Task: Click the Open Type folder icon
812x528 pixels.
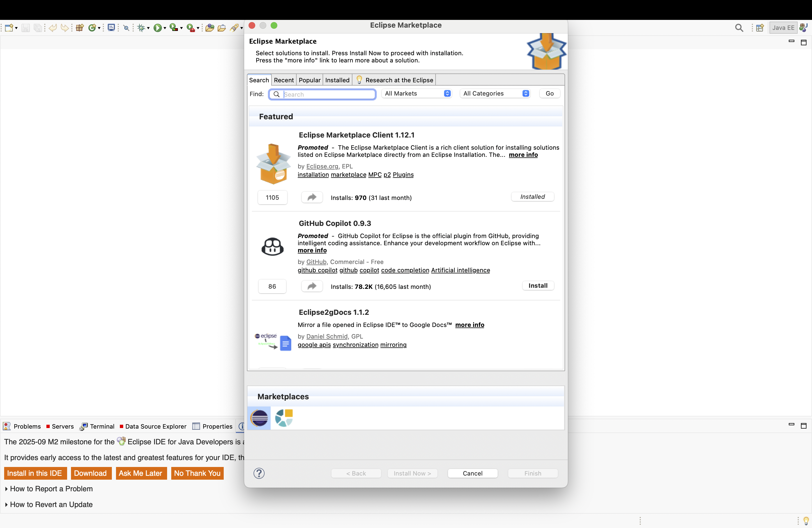Action: pyautogui.click(x=210, y=28)
